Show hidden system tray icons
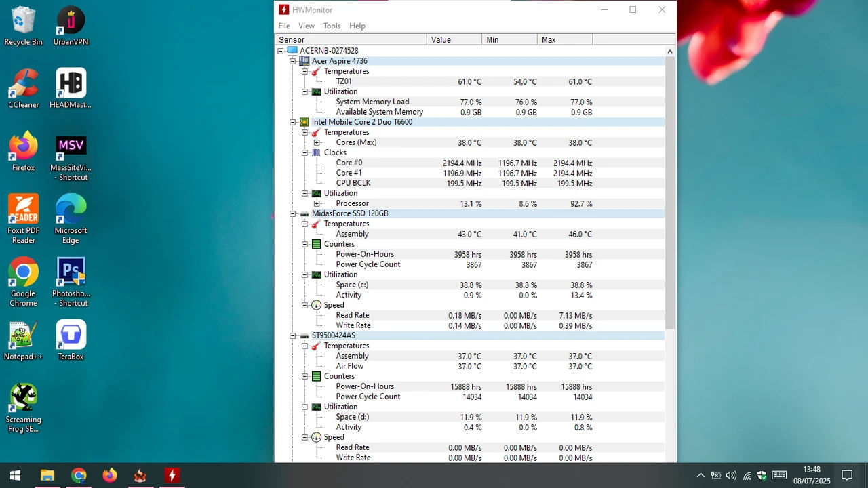This screenshot has width=868, height=488. (x=701, y=475)
